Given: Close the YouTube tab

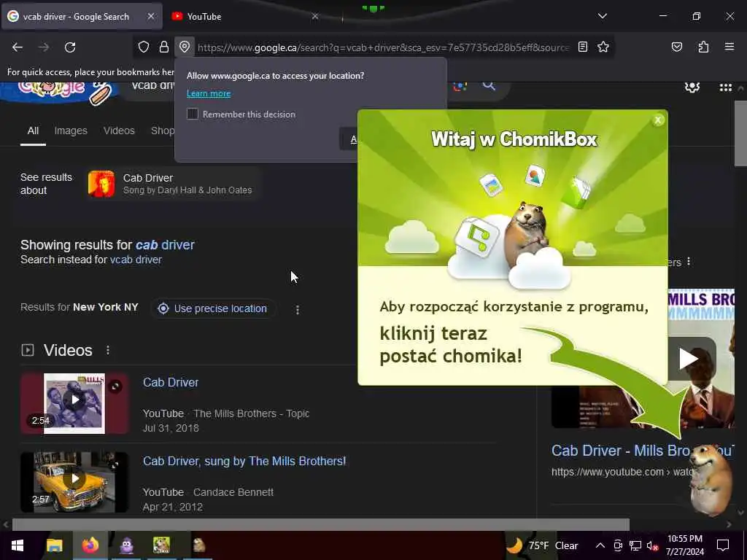Looking at the screenshot, I should [x=315, y=16].
